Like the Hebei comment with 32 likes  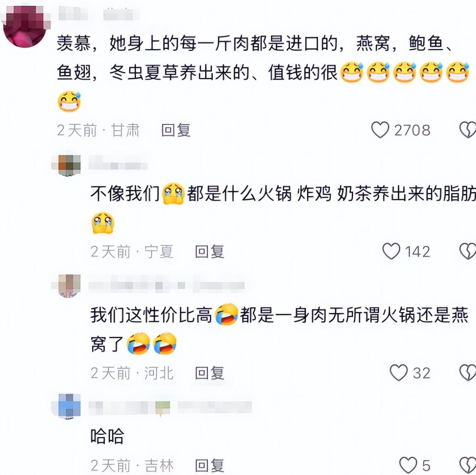pos(398,373)
